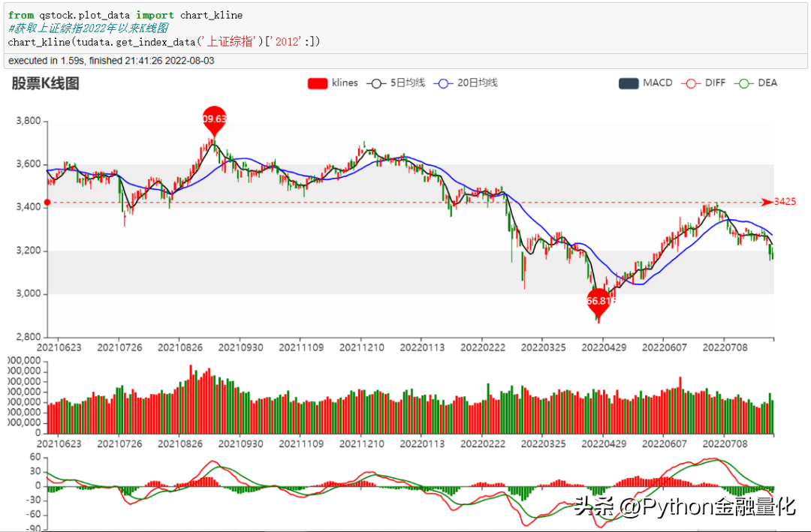Click the red maximum-value pin marker 09.63
The image size is (811, 532).
pos(214,121)
